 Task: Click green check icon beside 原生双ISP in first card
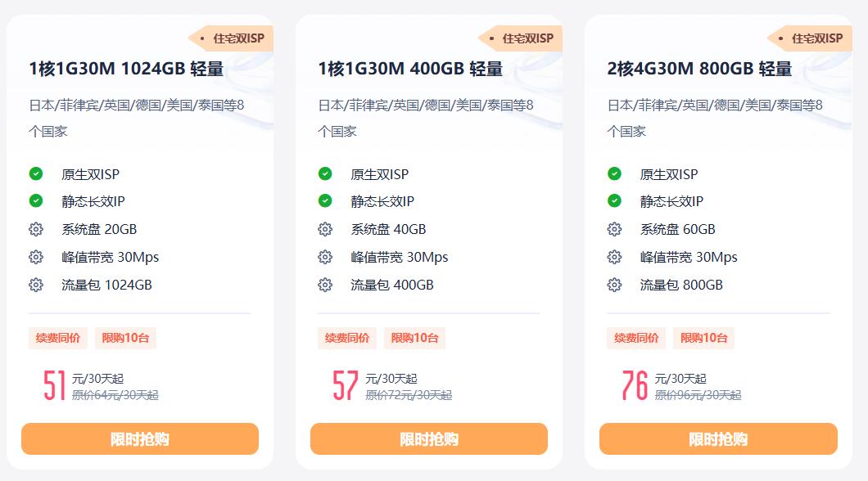[36, 173]
